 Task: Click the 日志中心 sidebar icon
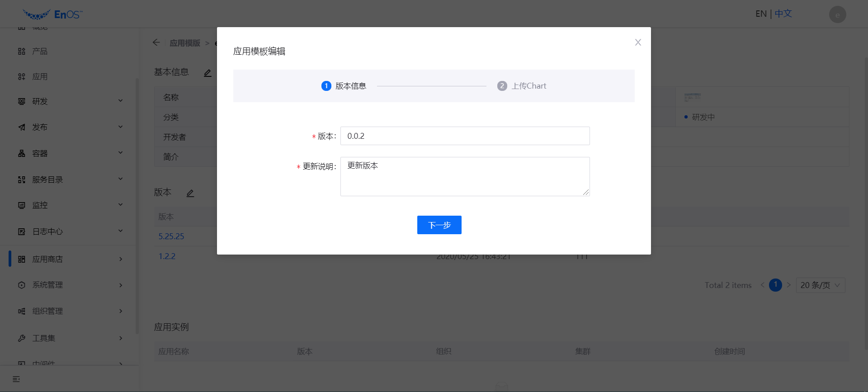click(22, 231)
